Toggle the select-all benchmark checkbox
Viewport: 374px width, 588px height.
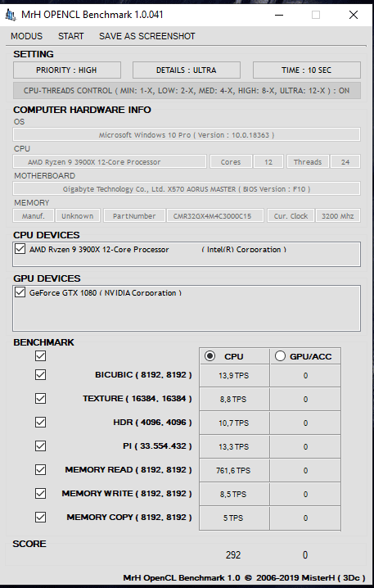point(40,356)
